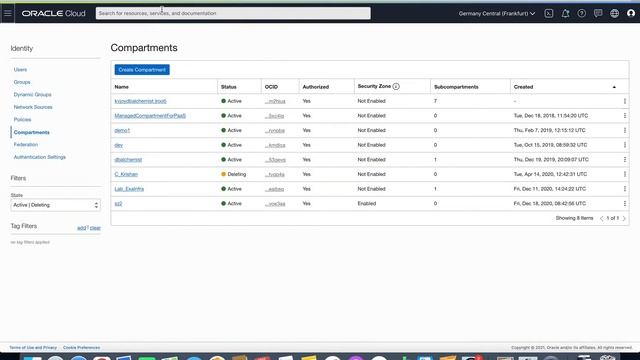Open the demo1 compartment link
The width and height of the screenshot is (640, 360).
pos(122,130)
